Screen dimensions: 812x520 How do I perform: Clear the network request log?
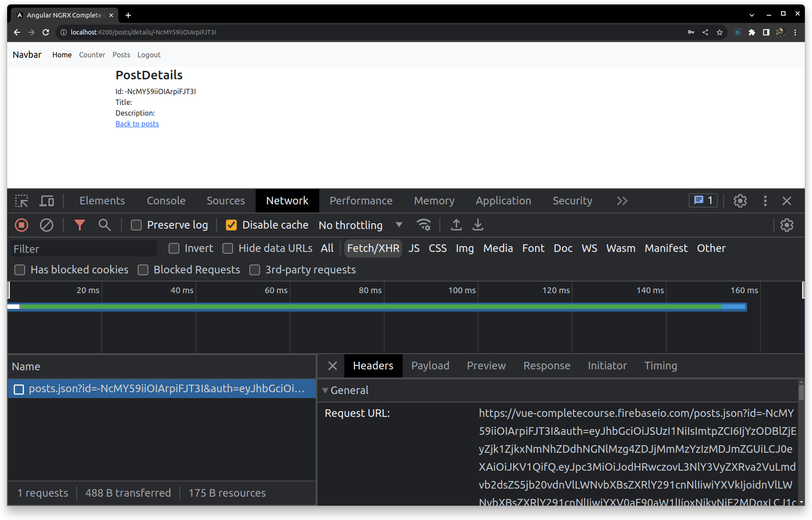(x=47, y=225)
